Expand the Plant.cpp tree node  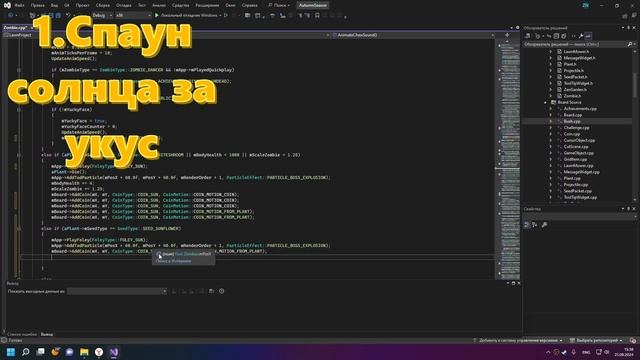pos(551,178)
